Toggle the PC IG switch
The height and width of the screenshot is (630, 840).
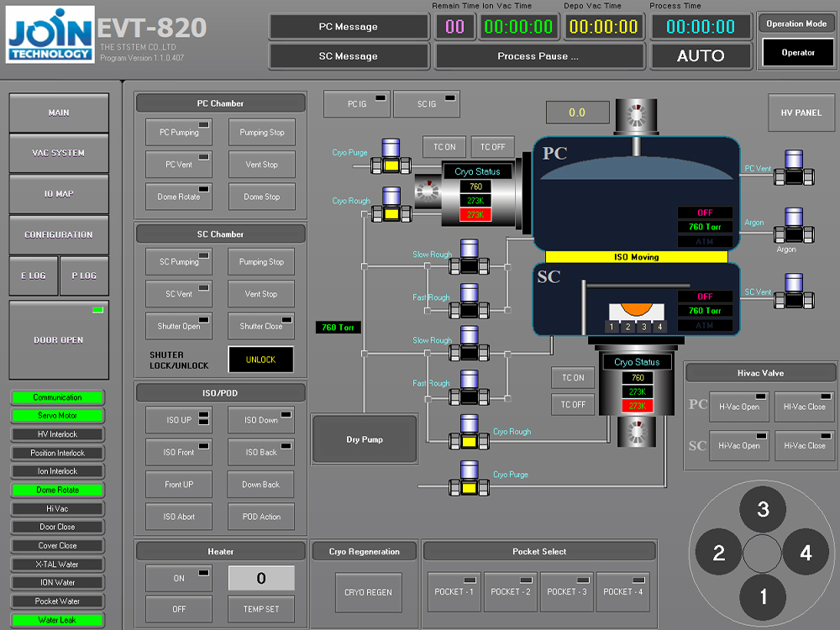click(354, 103)
